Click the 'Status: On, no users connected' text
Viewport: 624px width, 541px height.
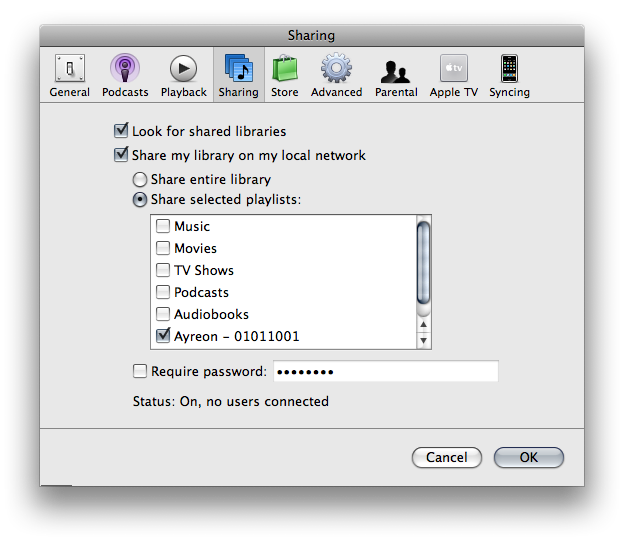click(x=231, y=401)
